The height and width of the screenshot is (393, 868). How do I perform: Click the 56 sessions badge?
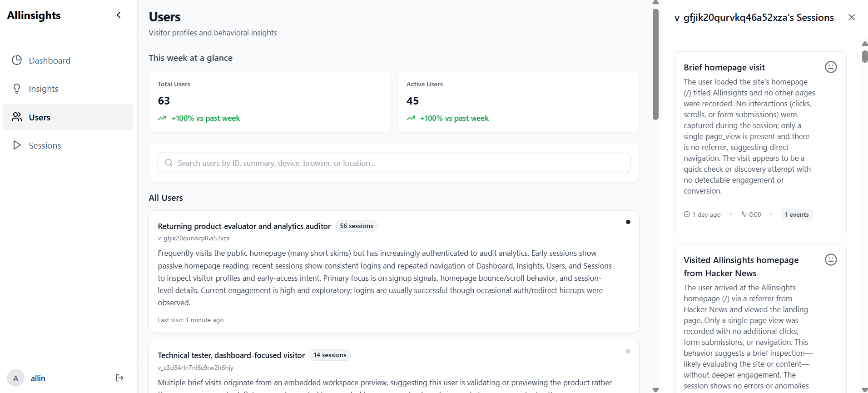[356, 226]
